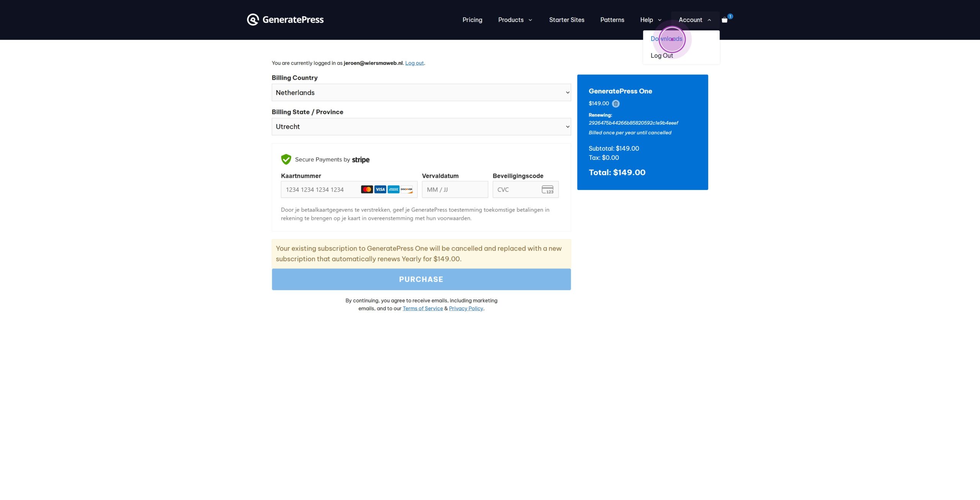Open the shopping cart icon
This screenshot has height=500, width=980.
[724, 20]
